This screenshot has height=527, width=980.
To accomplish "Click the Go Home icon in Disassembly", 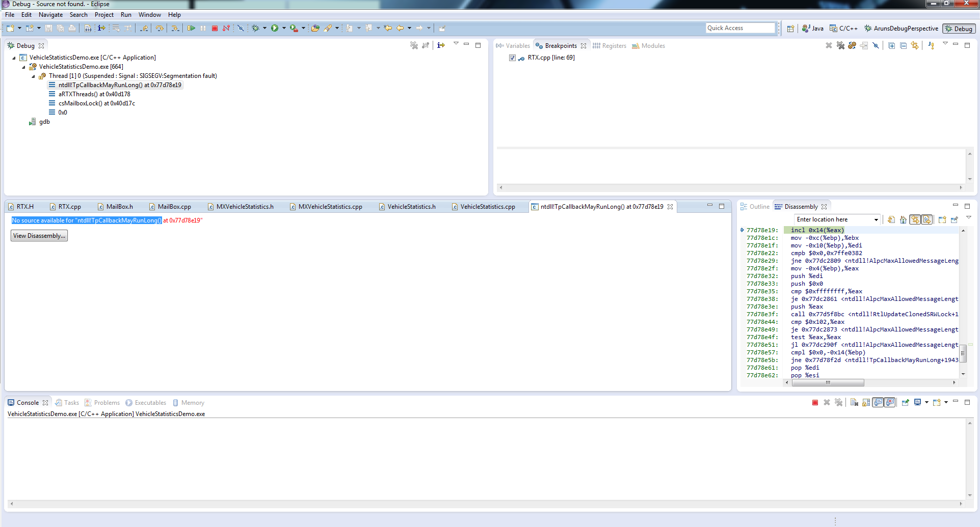I will tap(903, 219).
